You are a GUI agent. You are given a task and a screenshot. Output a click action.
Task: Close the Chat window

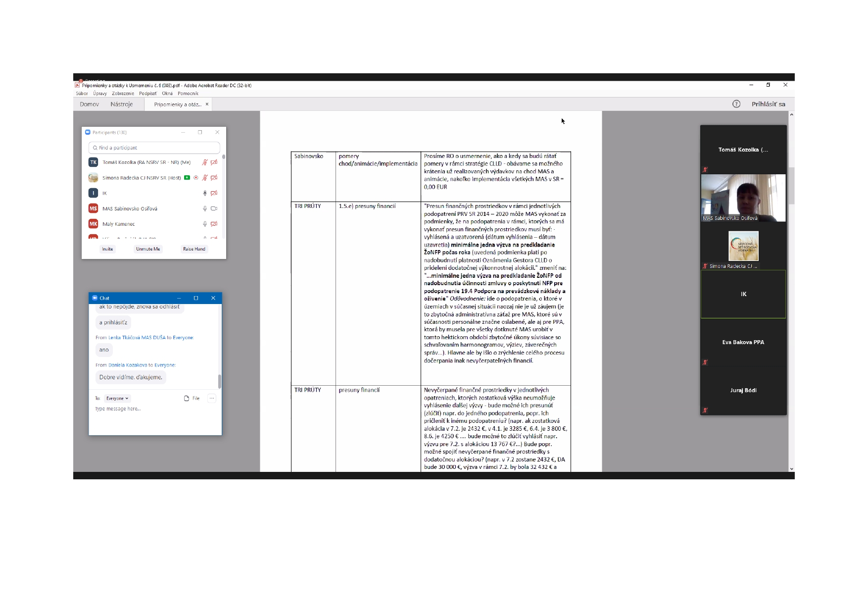(213, 298)
